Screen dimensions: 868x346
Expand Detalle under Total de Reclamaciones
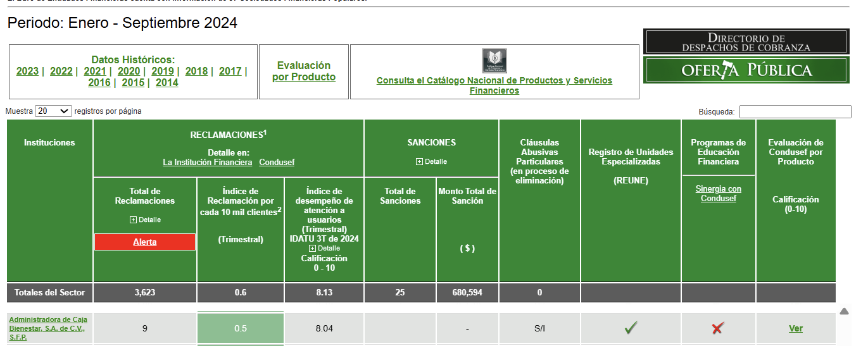pyautogui.click(x=145, y=220)
